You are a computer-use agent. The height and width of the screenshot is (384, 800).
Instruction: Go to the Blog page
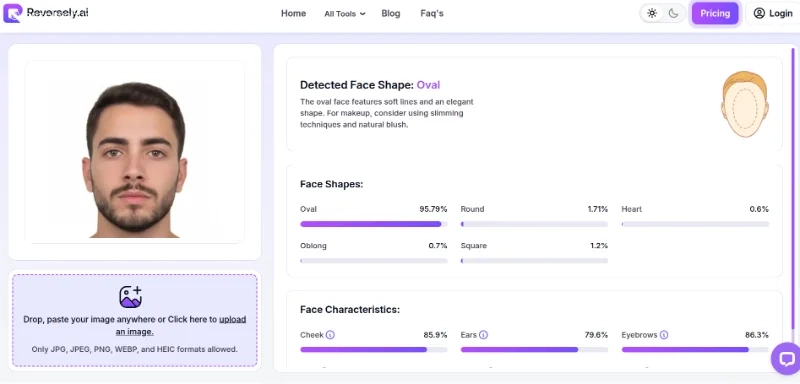391,13
